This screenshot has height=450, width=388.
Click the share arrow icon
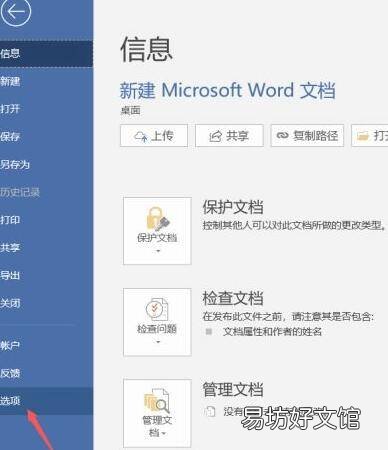coord(215,136)
